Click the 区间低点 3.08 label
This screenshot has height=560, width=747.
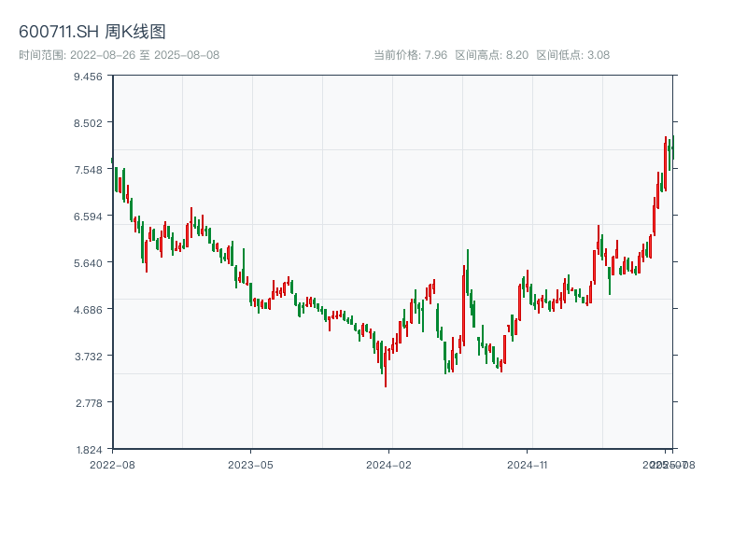tap(572, 55)
